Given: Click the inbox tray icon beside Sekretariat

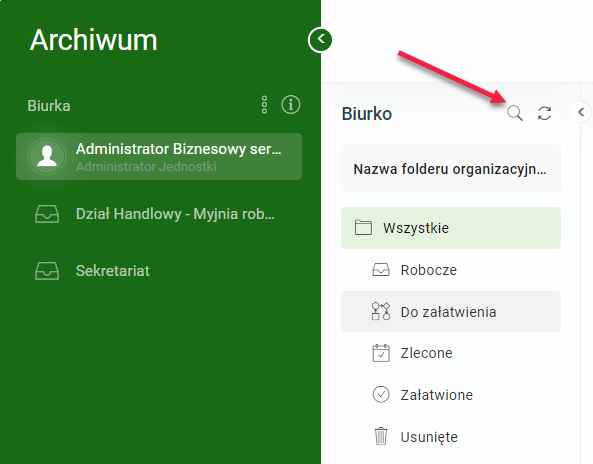Looking at the screenshot, I should tap(47, 271).
